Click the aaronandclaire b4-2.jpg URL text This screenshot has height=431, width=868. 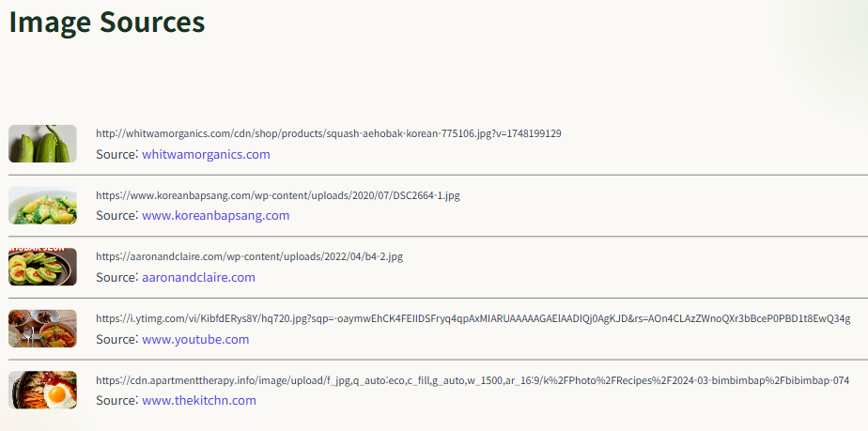click(249, 257)
